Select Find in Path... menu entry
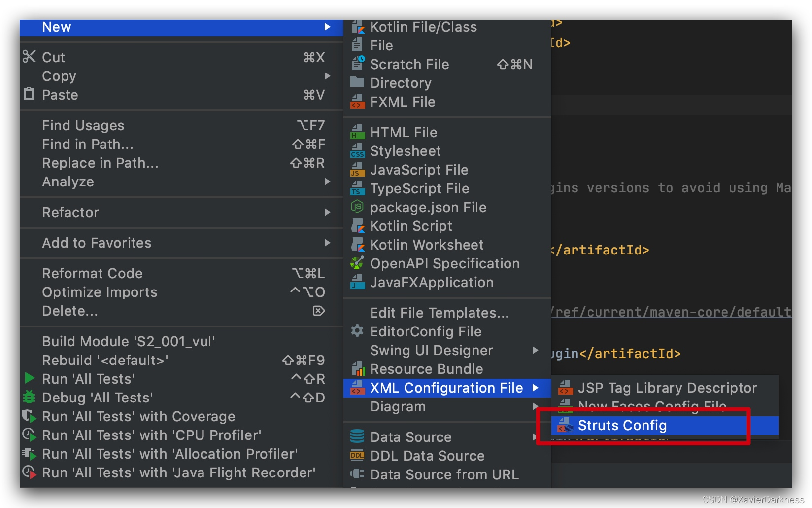 tap(181, 144)
